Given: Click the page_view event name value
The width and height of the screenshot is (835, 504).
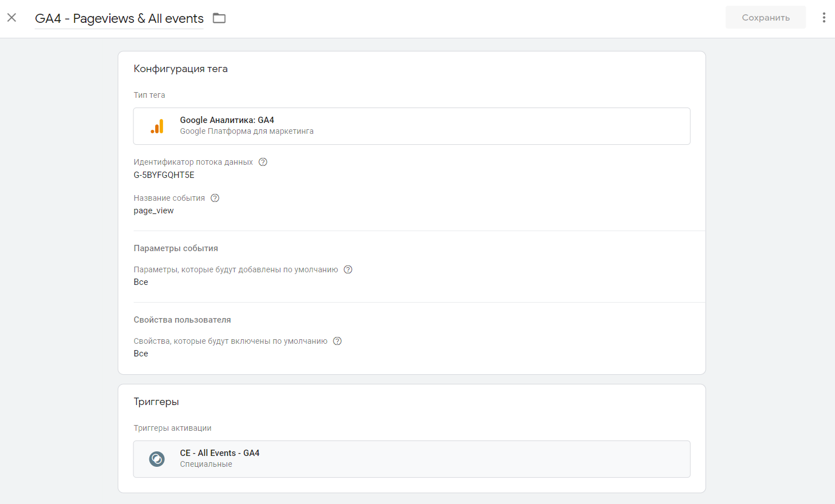Looking at the screenshot, I should pyautogui.click(x=153, y=211).
